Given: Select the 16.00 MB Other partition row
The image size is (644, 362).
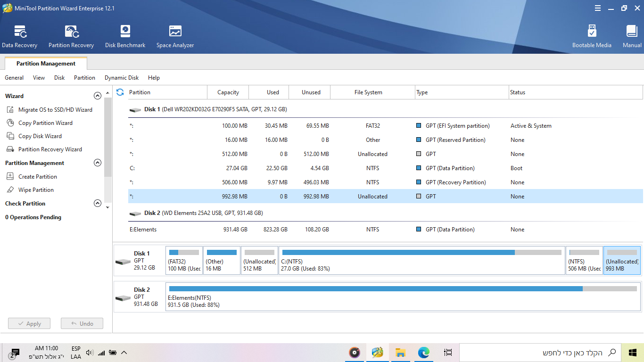Looking at the screenshot, I should (x=385, y=140).
